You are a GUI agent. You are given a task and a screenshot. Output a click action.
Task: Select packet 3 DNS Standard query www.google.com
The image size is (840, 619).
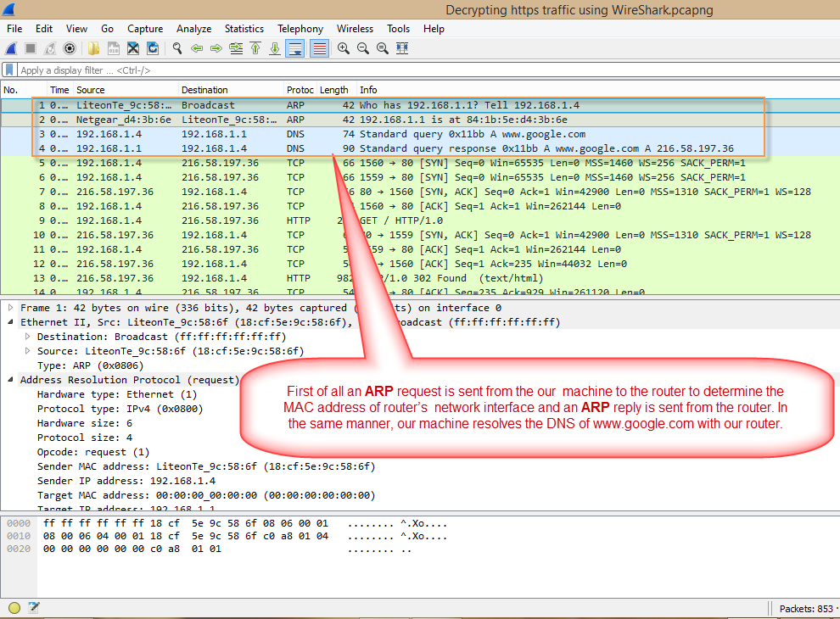420,135
